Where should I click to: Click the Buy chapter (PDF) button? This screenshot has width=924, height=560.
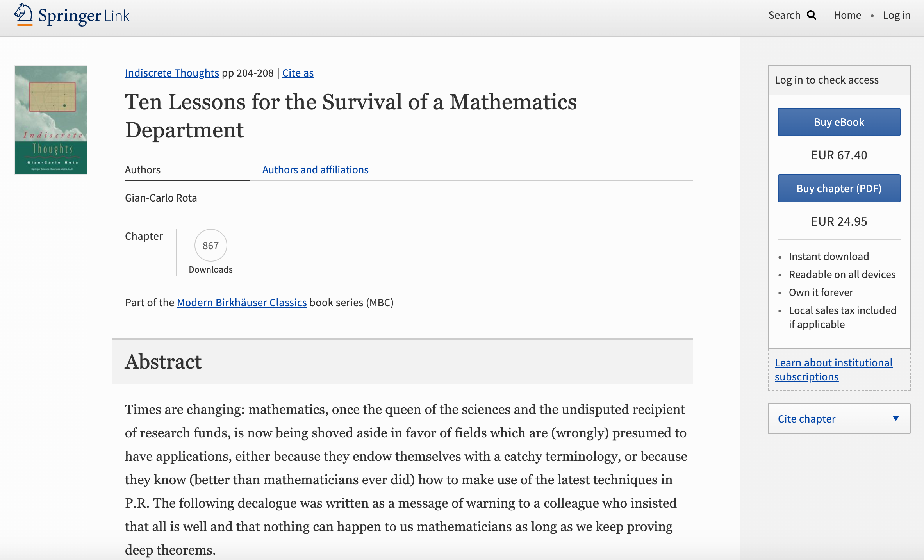click(838, 188)
